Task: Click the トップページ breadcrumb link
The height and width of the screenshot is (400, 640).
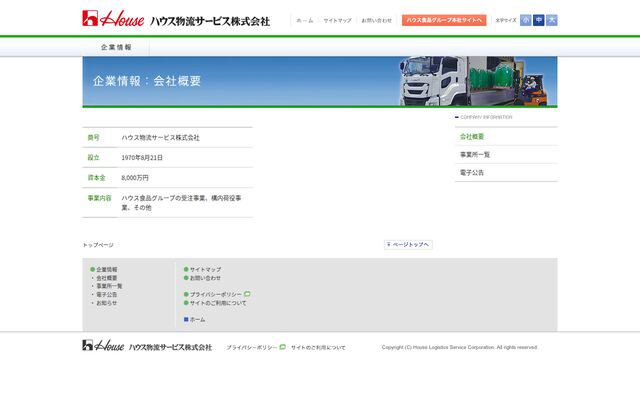Action: coord(98,245)
